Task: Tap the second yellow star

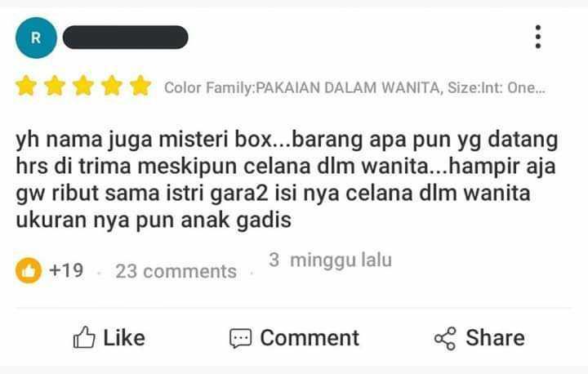Action: [x=55, y=86]
